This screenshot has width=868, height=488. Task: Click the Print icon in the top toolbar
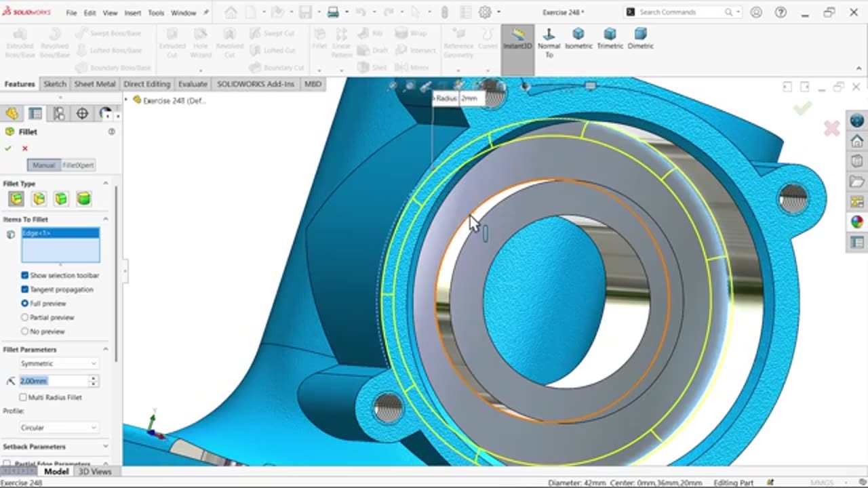pos(334,12)
